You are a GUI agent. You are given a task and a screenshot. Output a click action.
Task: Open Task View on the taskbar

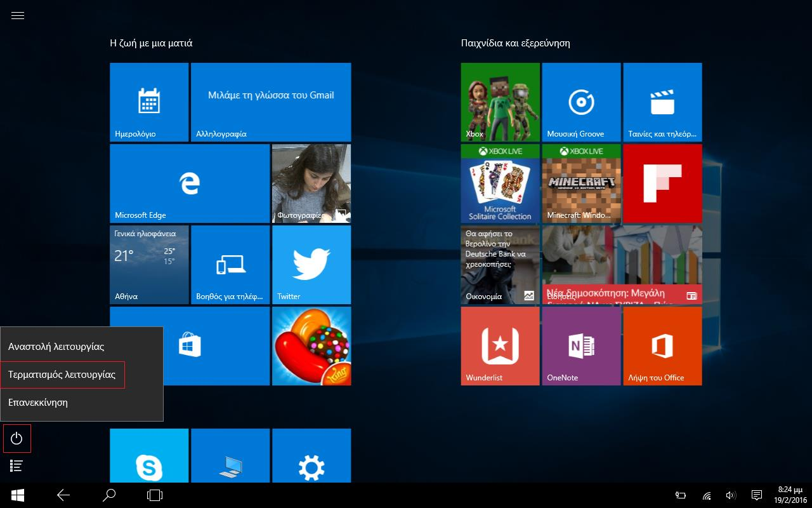pyautogui.click(x=155, y=495)
